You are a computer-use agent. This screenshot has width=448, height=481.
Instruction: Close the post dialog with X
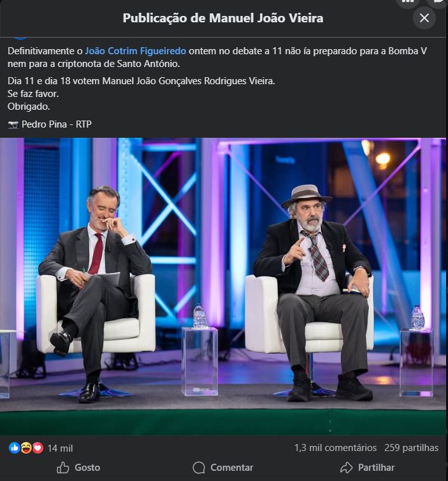click(424, 18)
